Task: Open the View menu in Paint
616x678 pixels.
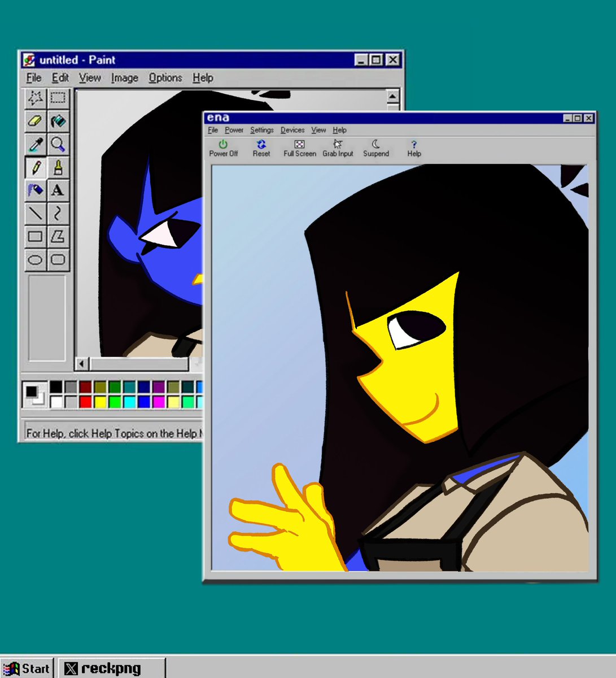Action: click(x=90, y=78)
